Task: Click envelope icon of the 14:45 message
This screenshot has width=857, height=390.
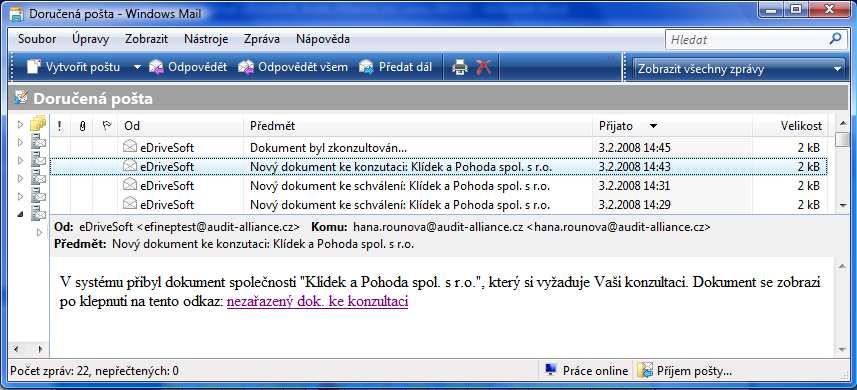Action: click(130, 146)
